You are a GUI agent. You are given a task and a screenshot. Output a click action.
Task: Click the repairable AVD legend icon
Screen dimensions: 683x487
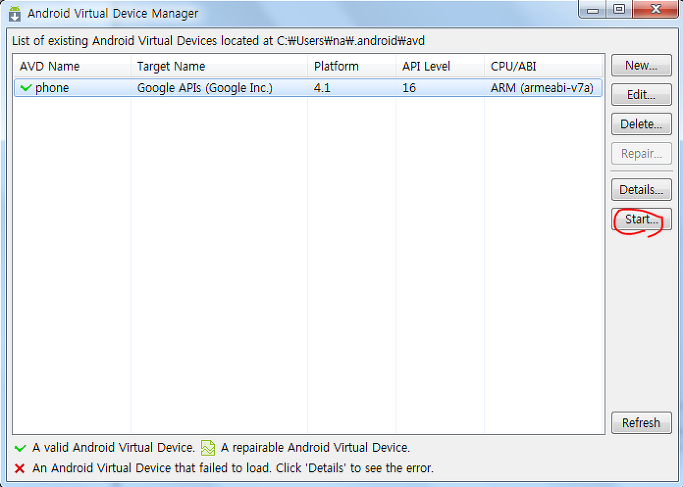click(208, 448)
